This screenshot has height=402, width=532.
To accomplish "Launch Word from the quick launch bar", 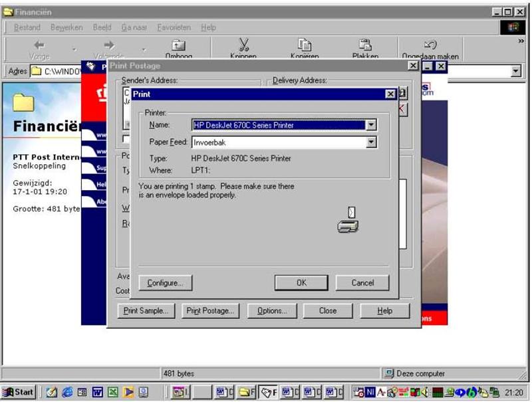I will click(97, 392).
